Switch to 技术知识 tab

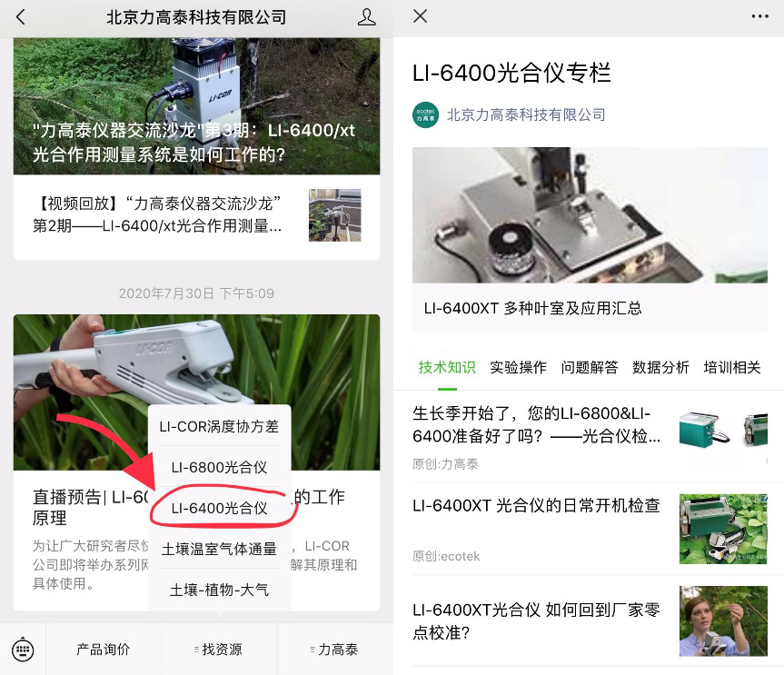(x=447, y=368)
